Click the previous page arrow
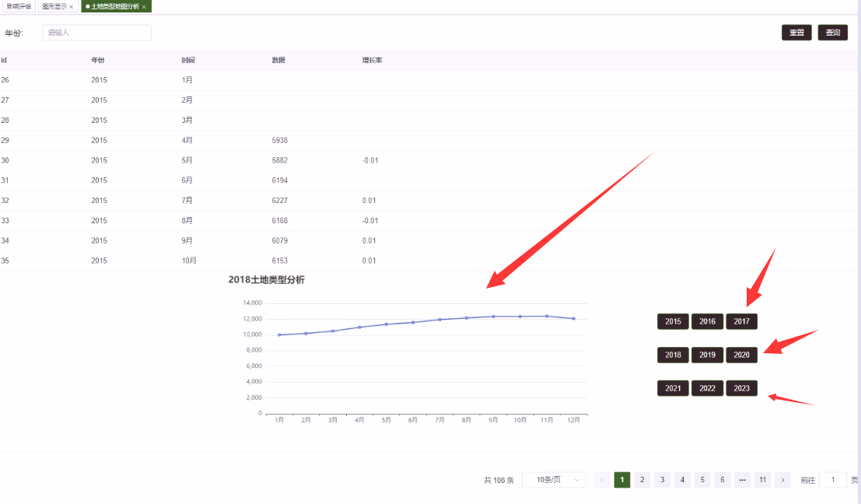This screenshot has height=504, width=861. point(602,480)
